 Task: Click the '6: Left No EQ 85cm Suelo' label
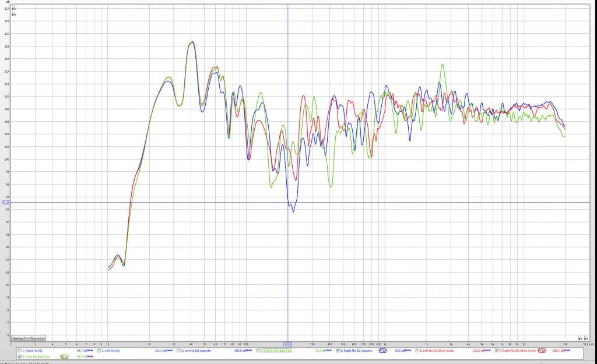437,351
